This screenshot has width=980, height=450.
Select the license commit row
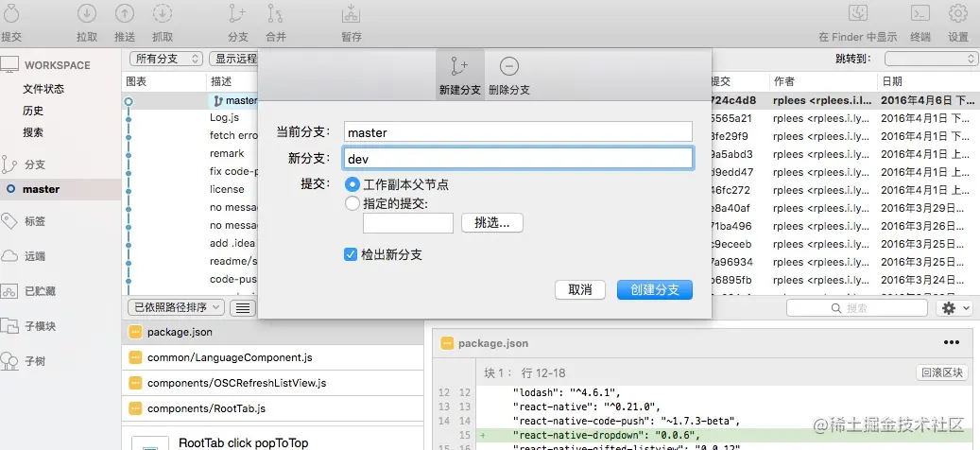pyautogui.click(x=227, y=189)
